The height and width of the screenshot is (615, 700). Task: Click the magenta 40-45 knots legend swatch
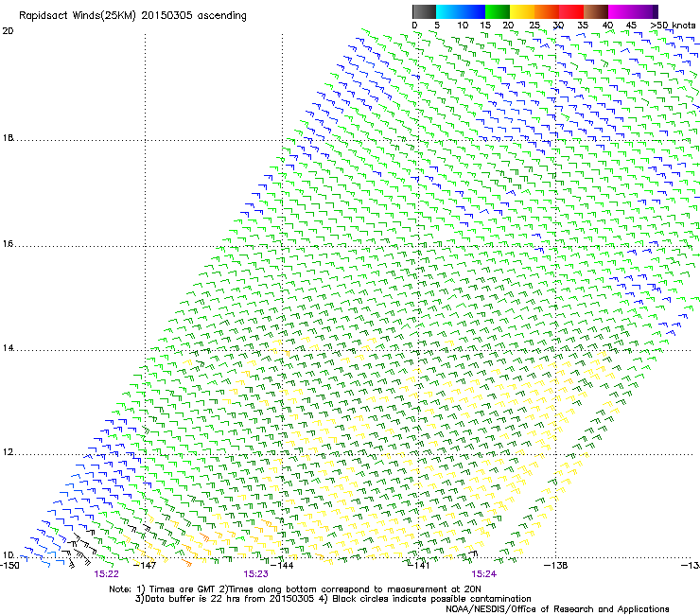[x=621, y=11]
